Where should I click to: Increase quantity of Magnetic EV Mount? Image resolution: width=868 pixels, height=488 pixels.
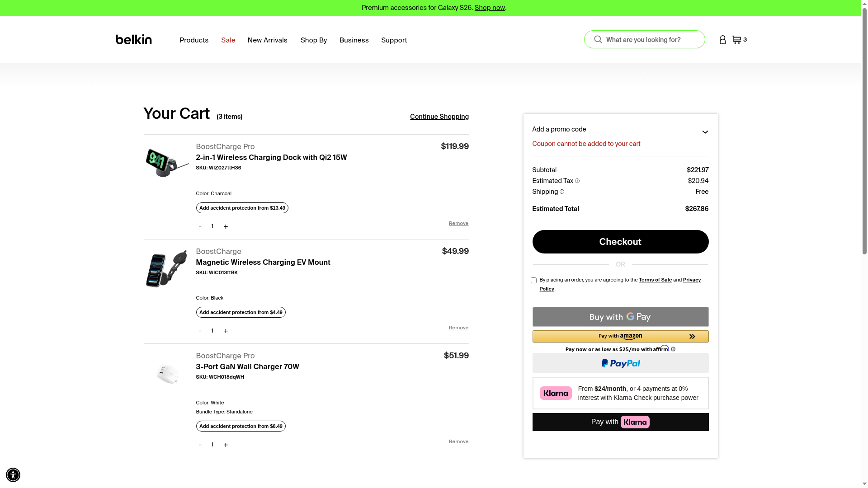pyautogui.click(x=226, y=331)
